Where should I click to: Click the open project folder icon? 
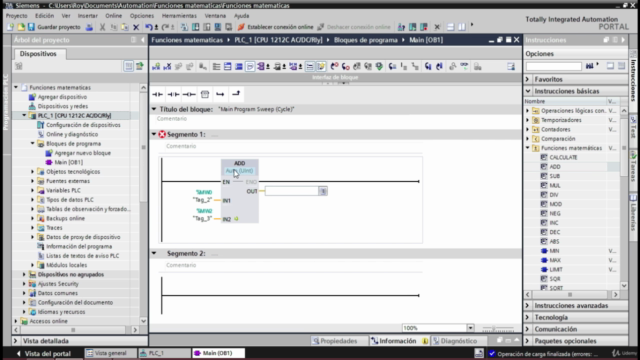pyautogui.click(x=20, y=27)
